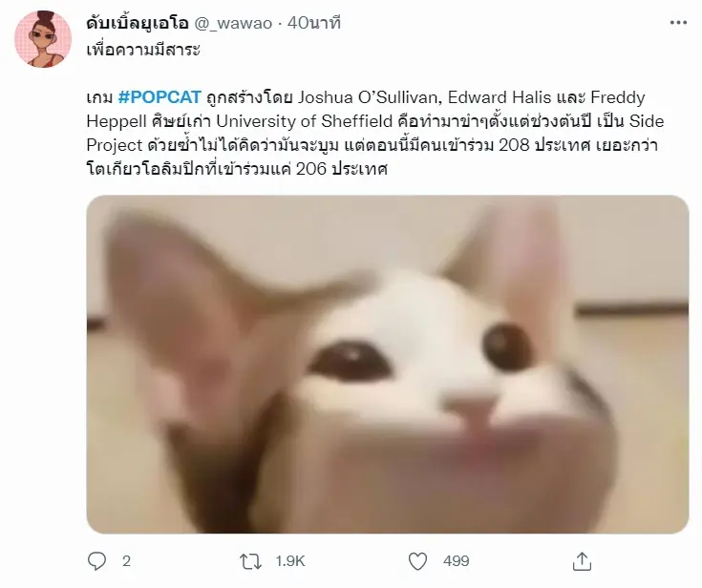The width and height of the screenshot is (702, 588).
Task: Retweet using the retweet arrows icon
Action: [x=250, y=561]
